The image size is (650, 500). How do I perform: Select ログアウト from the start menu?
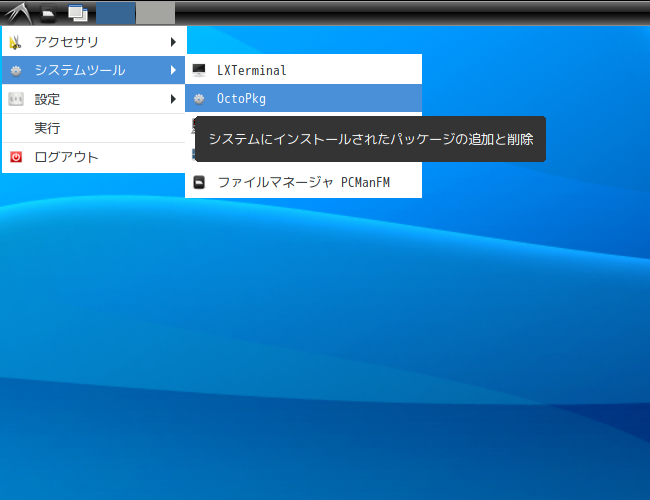click(x=94, y=157)
